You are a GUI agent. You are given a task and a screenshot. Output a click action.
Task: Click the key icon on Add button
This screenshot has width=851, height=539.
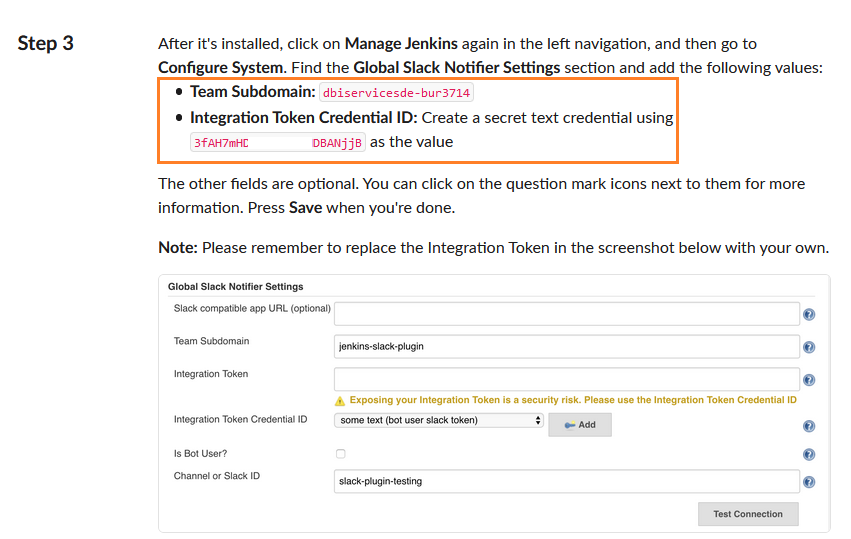click(x=570, y=425)
